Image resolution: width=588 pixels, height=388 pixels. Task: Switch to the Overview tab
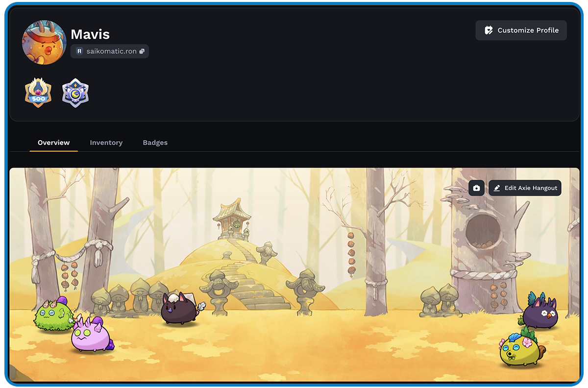tap(54, 143)
